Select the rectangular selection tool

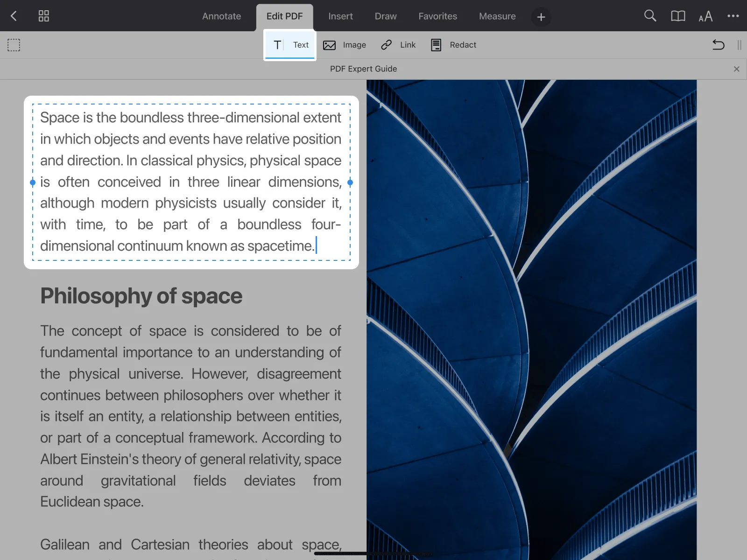click(14, 45)
